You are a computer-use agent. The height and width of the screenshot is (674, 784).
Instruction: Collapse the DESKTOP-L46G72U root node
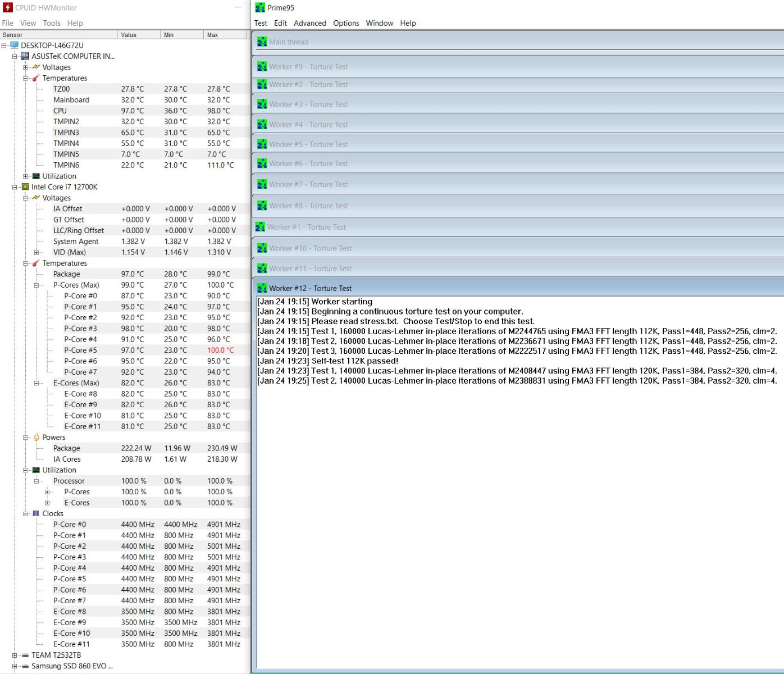(4, 45)
